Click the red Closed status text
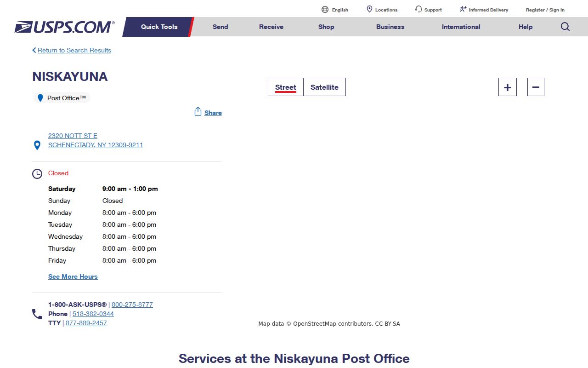 click(58, 173)
